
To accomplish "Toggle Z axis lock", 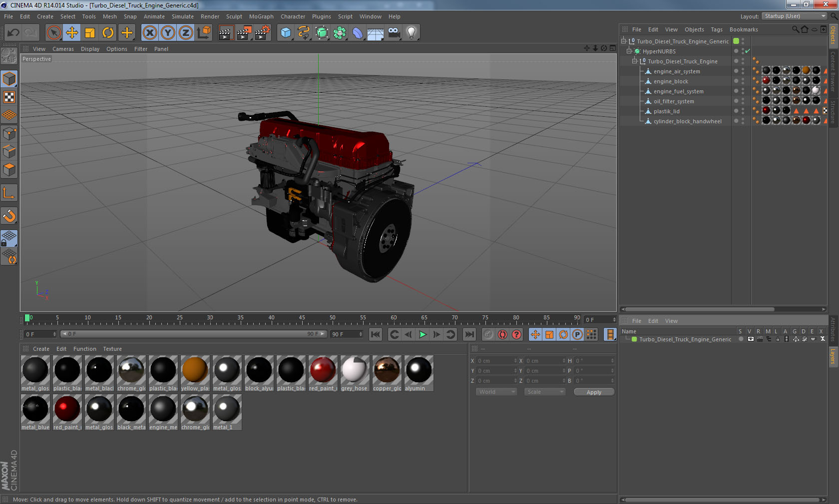I will 186,33.
